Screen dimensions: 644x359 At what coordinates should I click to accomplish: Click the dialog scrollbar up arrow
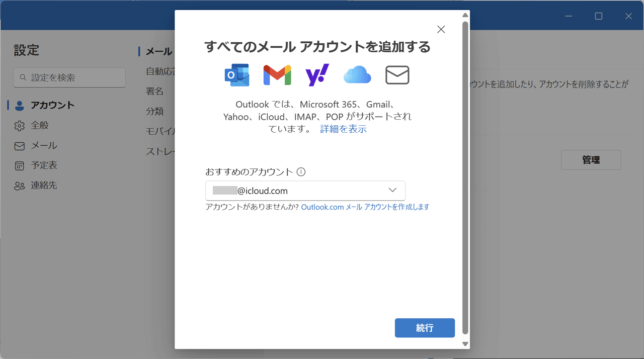point(465,16)
